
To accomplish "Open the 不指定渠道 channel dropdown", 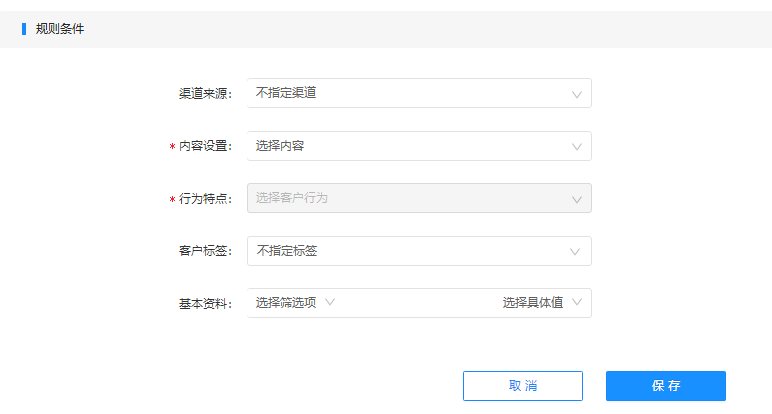I will point(419,93).
